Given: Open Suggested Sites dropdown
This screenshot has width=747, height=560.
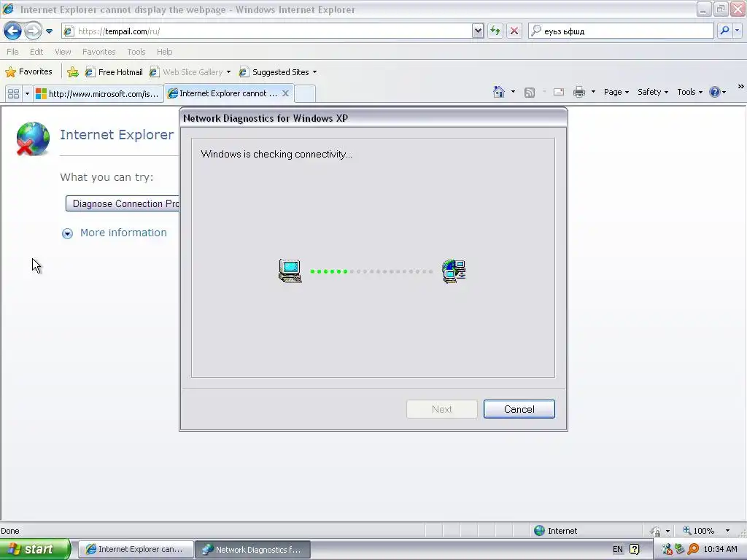Looking at the screenshot, I should pyautogui.click(x=314, y=72).
